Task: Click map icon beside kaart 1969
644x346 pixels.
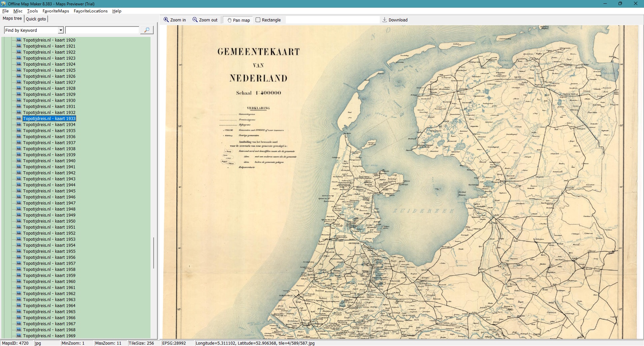Action: click(x=19, y=336)
